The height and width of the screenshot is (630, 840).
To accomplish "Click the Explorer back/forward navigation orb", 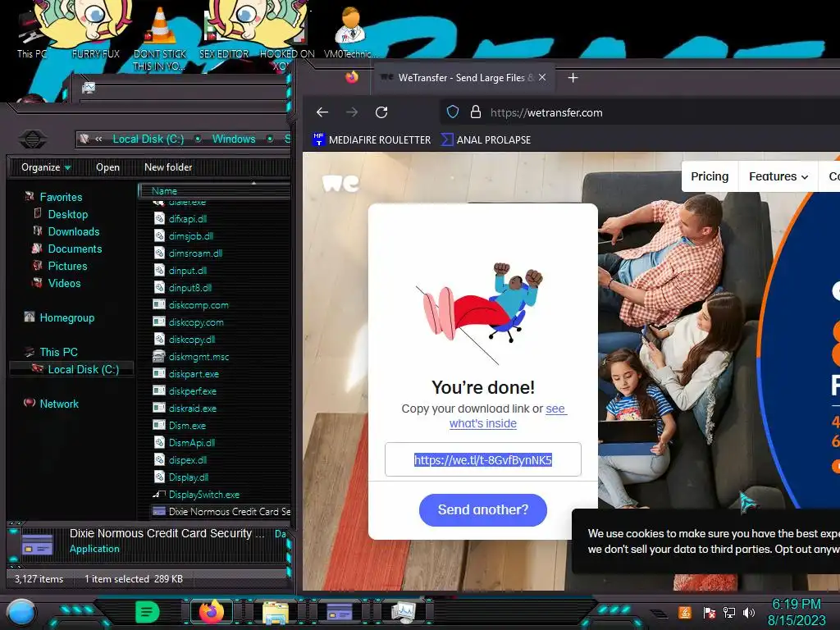I will pos(33,139).
